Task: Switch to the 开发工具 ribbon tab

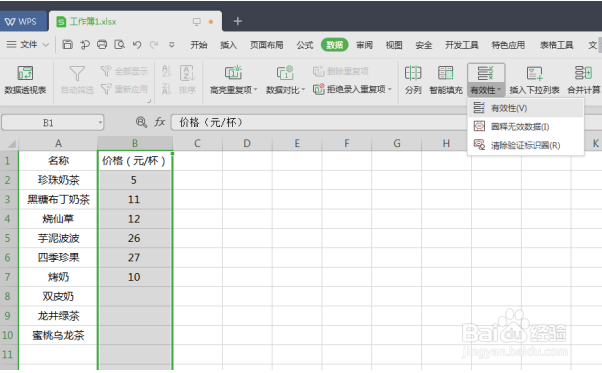Action: pos(461,45)
